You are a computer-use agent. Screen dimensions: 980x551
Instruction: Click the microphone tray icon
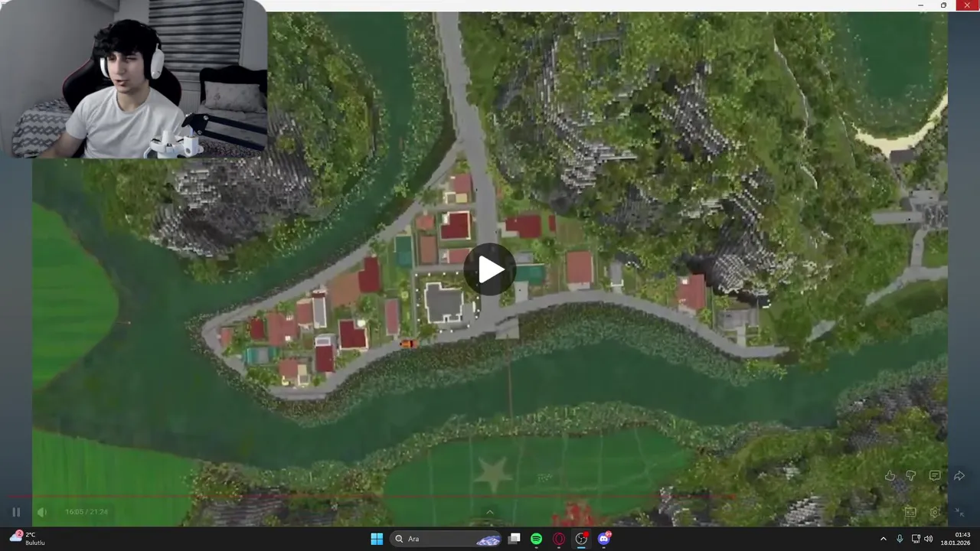tap(900, 539)
